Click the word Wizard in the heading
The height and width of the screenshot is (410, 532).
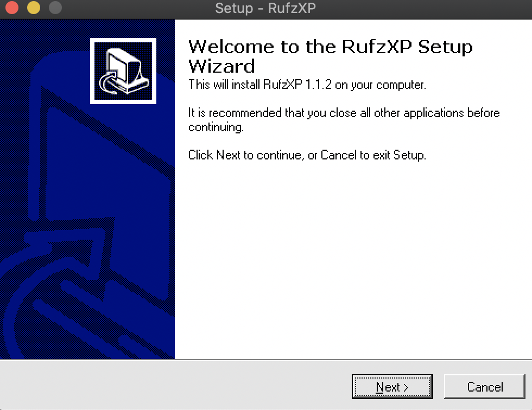tap(221, 66)
